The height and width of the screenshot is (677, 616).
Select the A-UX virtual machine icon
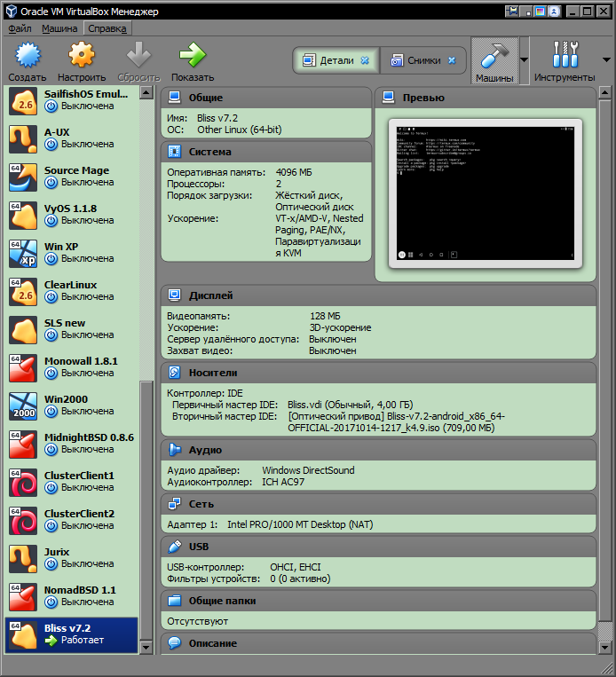pyautogui.click(x=23, y=139)
